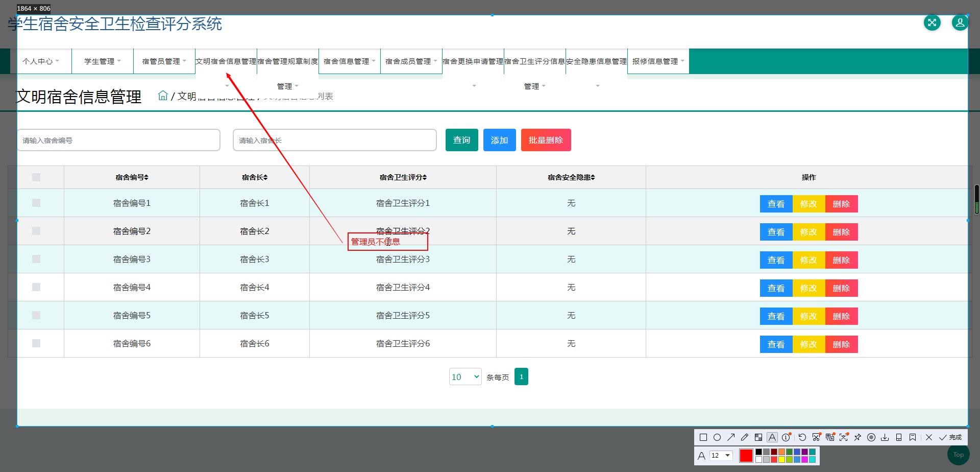This screenshot has width=980, height=472.
Task: Expand the 个人中心 menu
Action: click(x=41, y=61)
